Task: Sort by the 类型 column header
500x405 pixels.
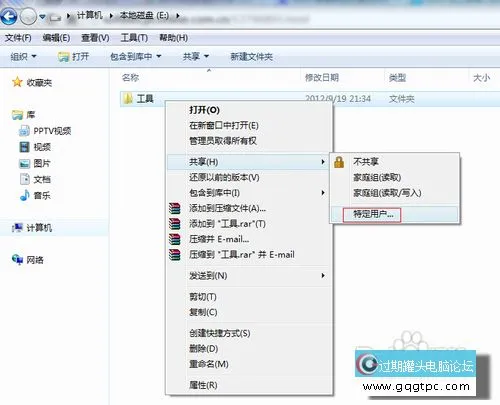Action: (x=397, y=78)
